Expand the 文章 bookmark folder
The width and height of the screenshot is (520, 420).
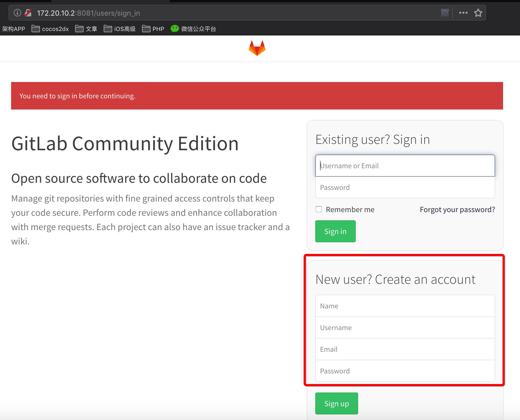pyautogui.click(x=86, y=29)
